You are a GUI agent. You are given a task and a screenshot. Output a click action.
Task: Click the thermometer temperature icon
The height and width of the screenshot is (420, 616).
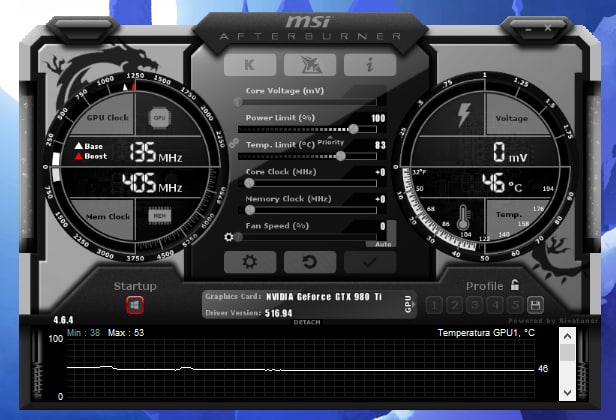[464, 218]
